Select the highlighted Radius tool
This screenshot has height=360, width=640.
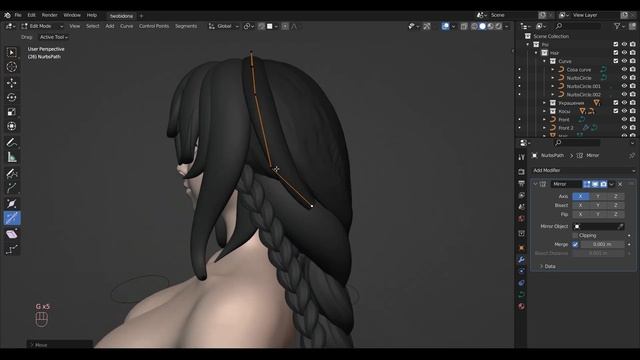pyautogui.click(x=11, y=218)
